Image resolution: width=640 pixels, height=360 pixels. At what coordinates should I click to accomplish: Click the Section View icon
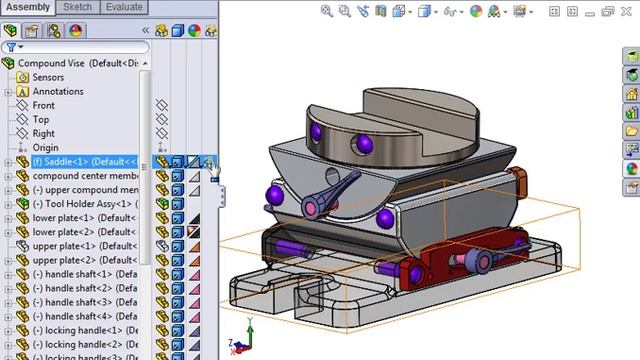coord(380,11)
